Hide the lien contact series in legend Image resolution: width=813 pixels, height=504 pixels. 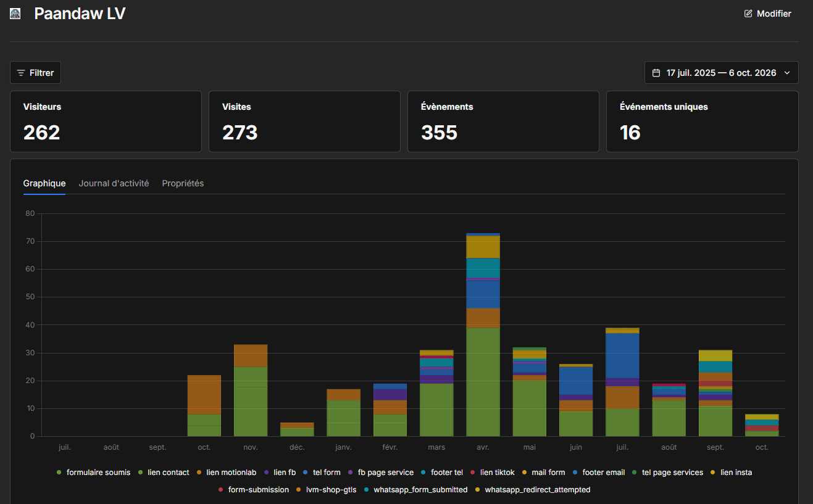(x=163, y=473)
